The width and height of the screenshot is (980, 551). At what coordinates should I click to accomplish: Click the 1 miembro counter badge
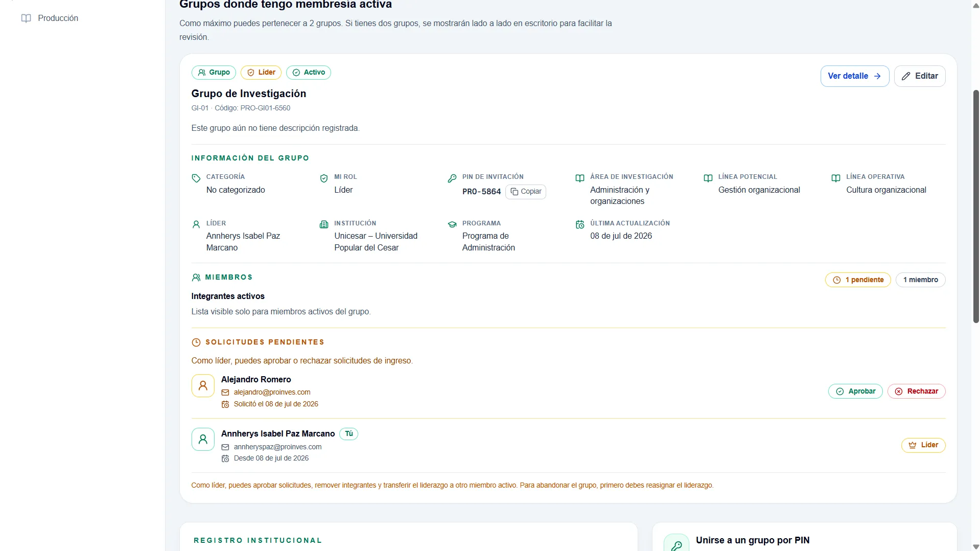(920, 280)
